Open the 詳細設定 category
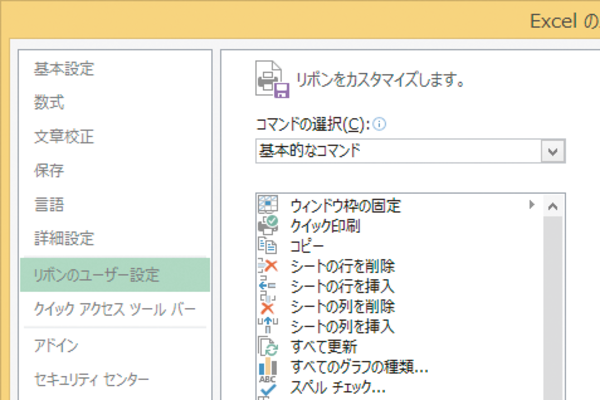 (x=64, y=238)
